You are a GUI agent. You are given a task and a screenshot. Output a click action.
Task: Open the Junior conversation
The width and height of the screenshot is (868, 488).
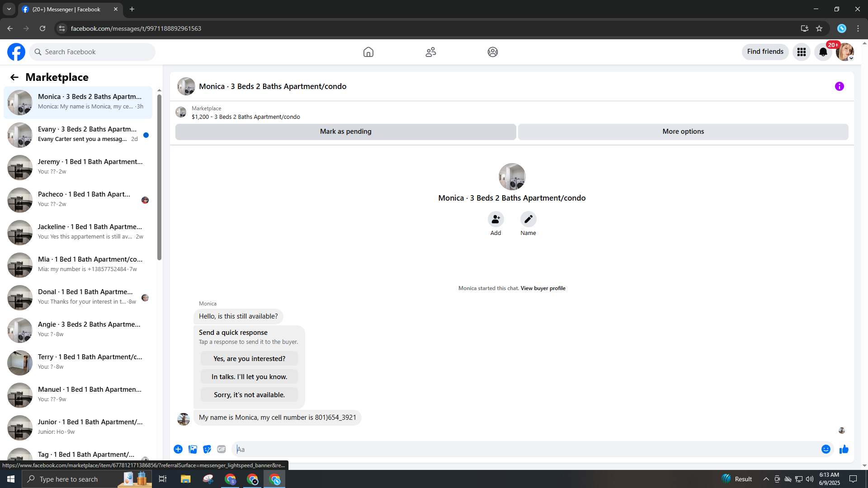(x=78, y=427)
